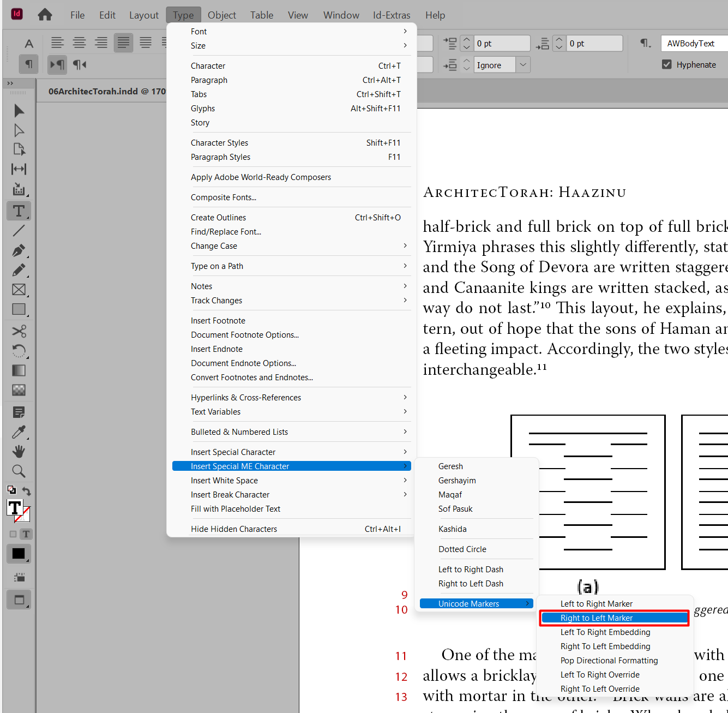Open the Object menu
Image resolution: width=728 pixels, height=713 pixels.
[x=221, y=15]
